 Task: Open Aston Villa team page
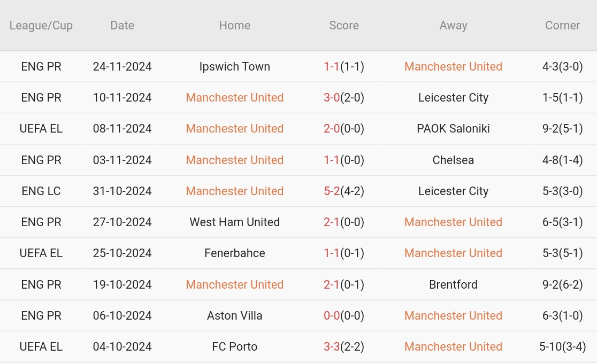(234, 316)
